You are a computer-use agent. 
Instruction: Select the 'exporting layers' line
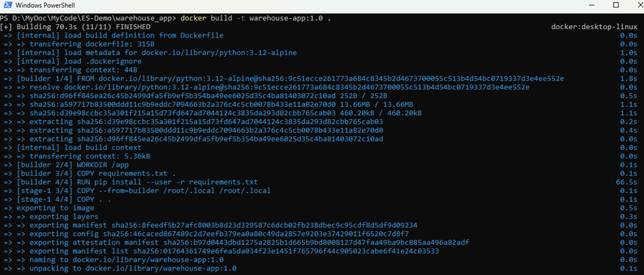click(x=50, y=217)
